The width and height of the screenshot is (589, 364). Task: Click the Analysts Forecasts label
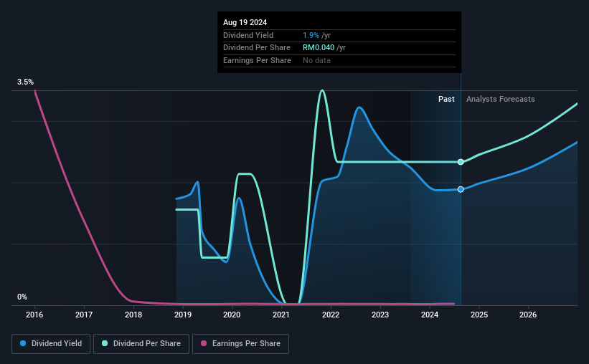point(500,99)
